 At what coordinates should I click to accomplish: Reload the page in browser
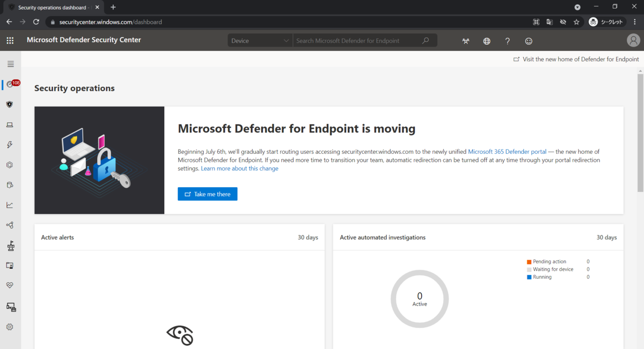point(36,22)
